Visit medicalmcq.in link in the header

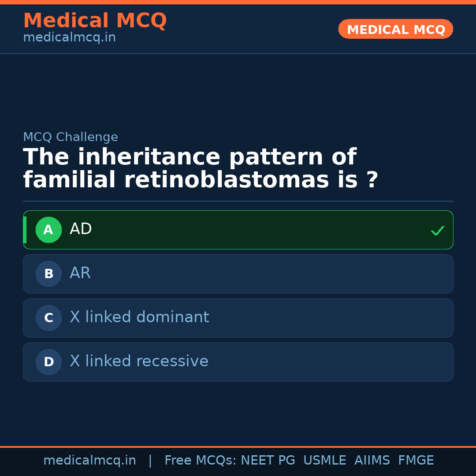click(69, 37)
